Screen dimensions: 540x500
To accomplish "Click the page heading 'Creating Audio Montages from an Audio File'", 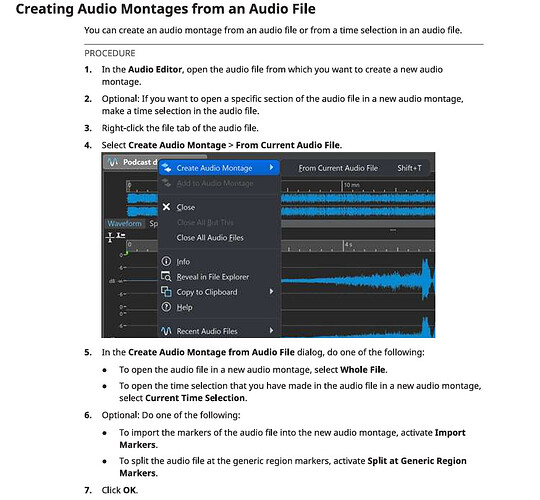I will pos(166,9).
